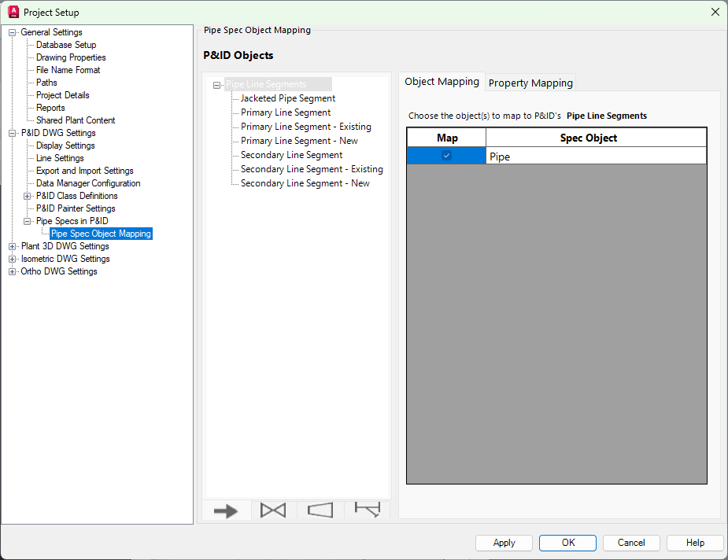Expand Isometric DWG Settings node
The width and height of the screenshot is (728, 560).
13,259
